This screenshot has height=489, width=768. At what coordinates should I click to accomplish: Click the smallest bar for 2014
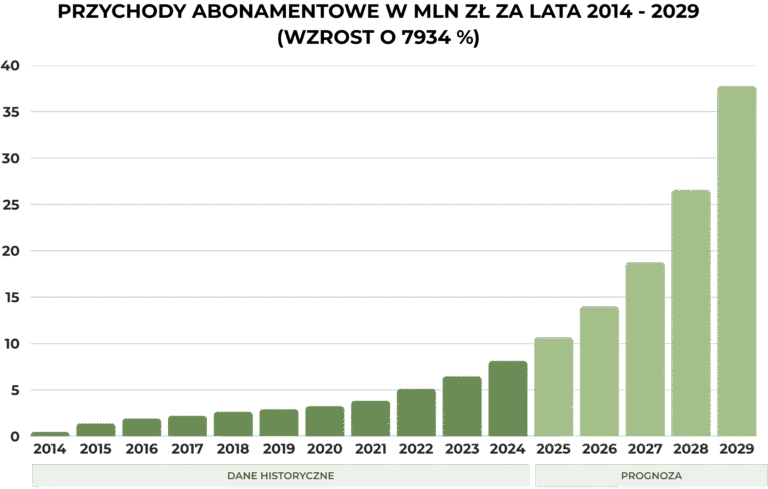(x=50, y=434)
